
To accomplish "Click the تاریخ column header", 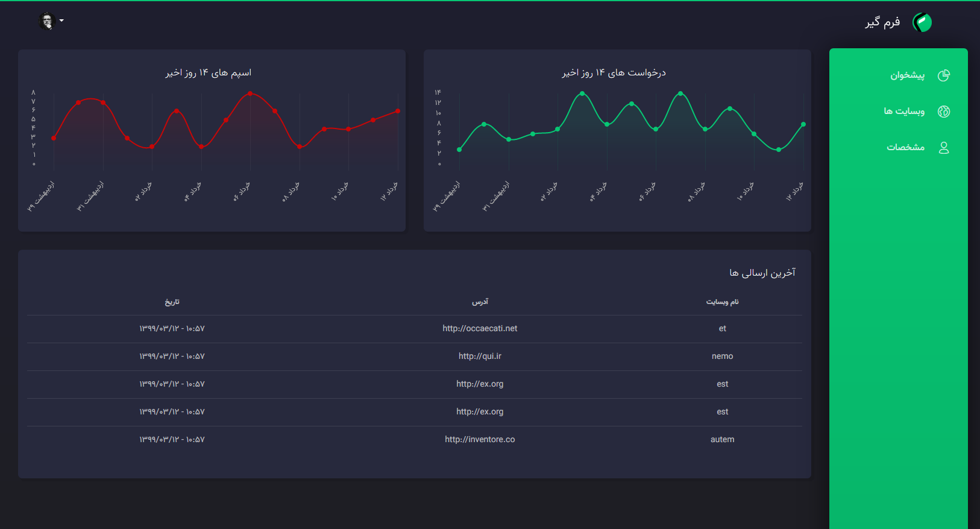I will click(x=172, y=302).
